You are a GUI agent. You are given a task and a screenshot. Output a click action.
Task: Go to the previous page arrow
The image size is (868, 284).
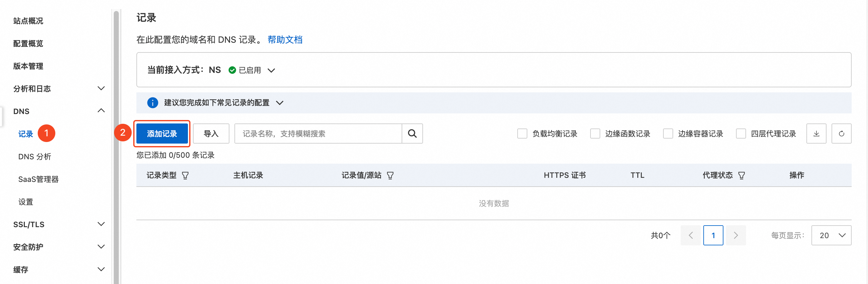click(x=690, y=235)
